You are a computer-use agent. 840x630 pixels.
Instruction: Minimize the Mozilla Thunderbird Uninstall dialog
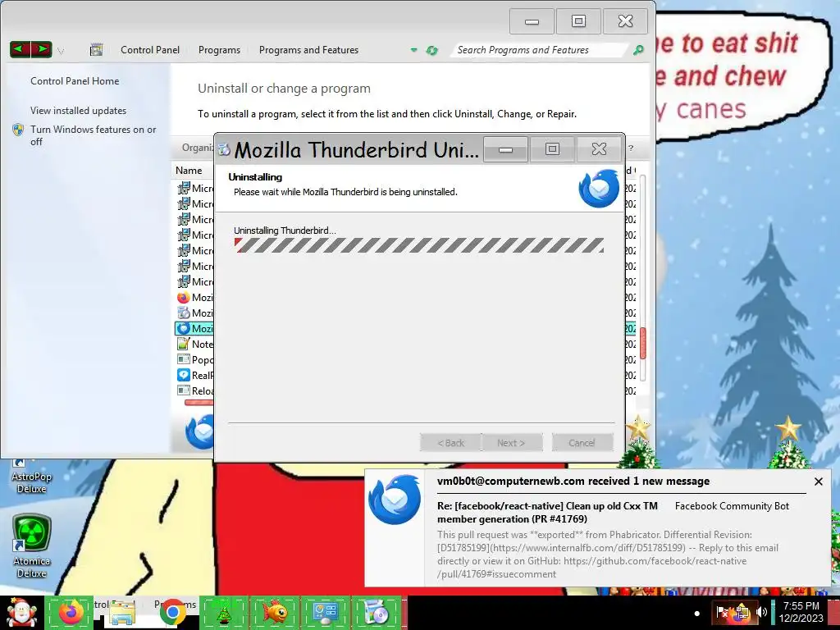tap(505, 149)
